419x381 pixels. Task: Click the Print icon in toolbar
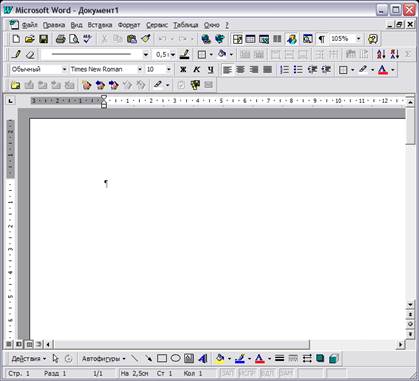coord(60,39)
